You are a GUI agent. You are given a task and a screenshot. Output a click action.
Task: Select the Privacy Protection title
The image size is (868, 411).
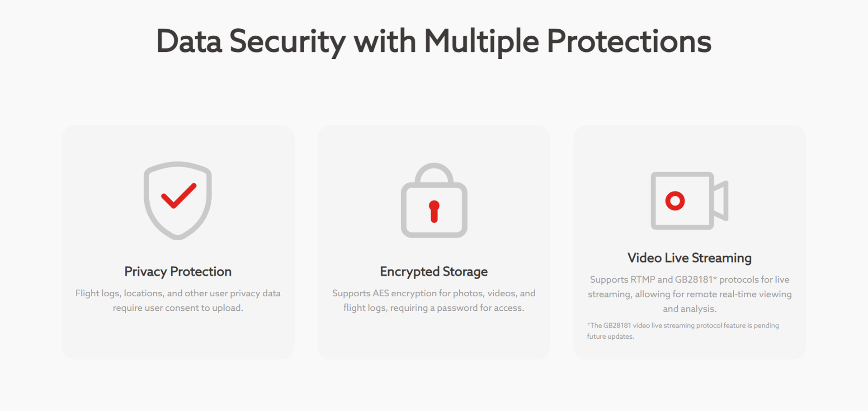coord(178,271)
